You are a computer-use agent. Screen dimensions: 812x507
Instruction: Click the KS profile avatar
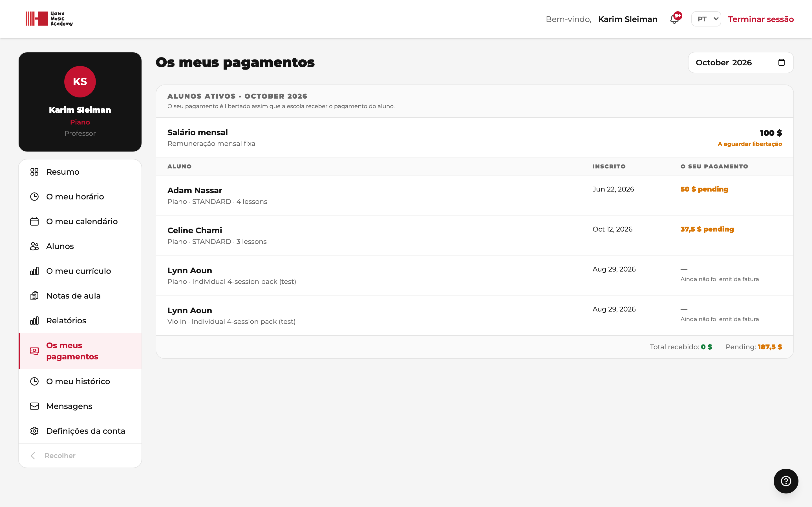pos(80,81)
